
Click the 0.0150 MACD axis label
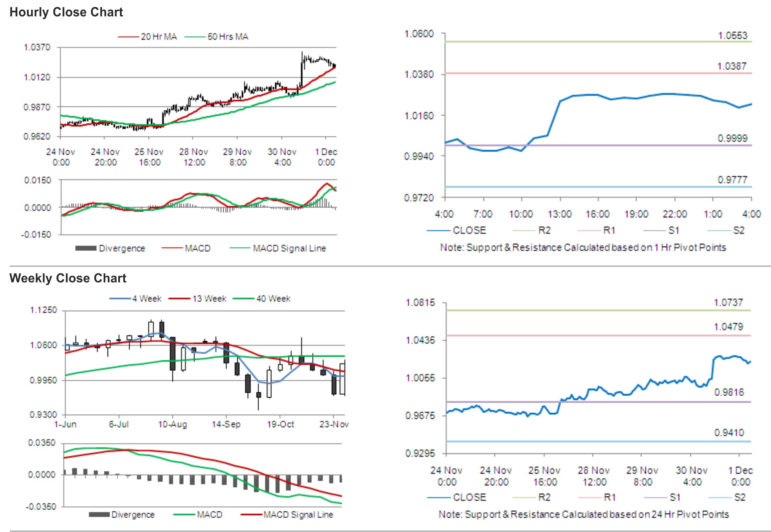click(37, 180)
